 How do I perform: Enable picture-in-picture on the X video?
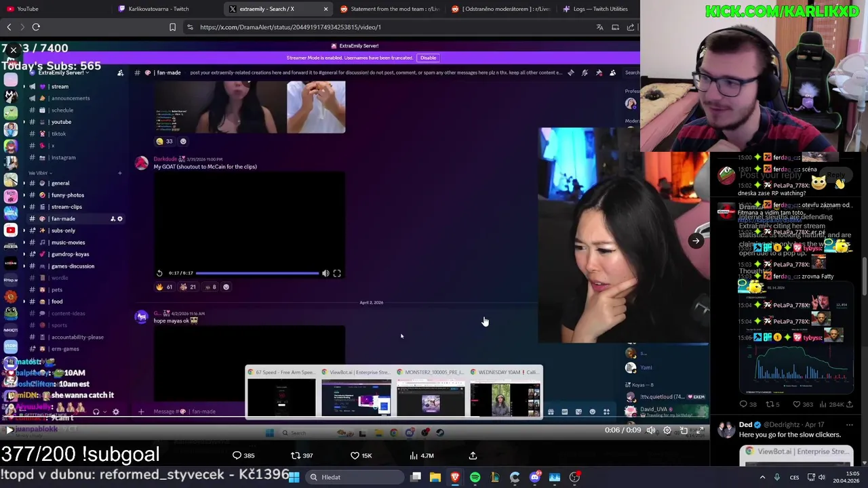click(684, 430)
